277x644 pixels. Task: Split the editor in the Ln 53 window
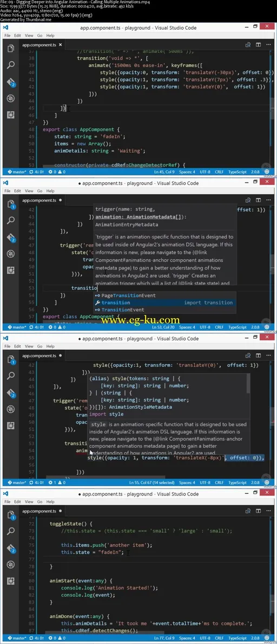(x=259, y=200)
